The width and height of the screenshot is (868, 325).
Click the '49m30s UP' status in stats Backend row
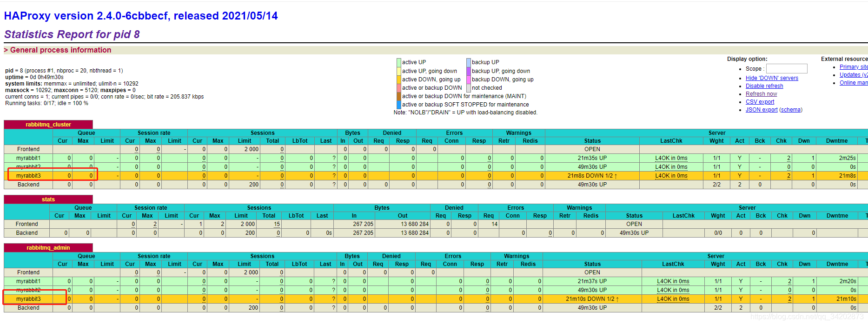tap(634, 233)
